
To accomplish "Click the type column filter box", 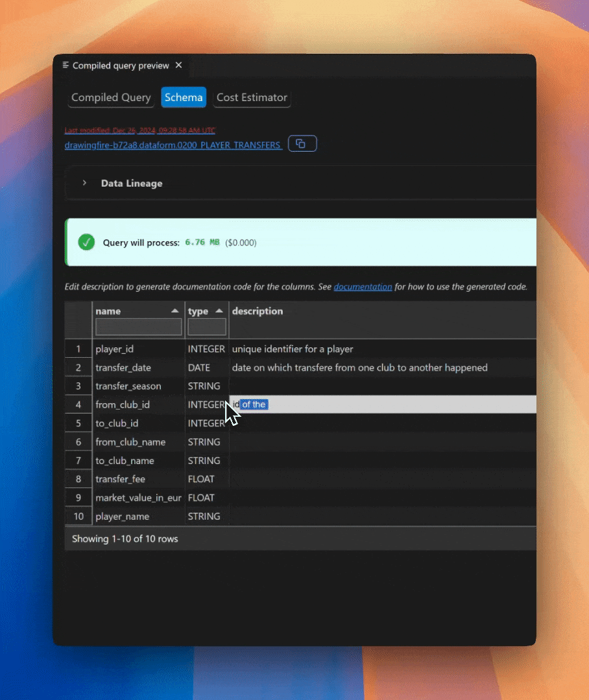I will [x=206, y=327].
